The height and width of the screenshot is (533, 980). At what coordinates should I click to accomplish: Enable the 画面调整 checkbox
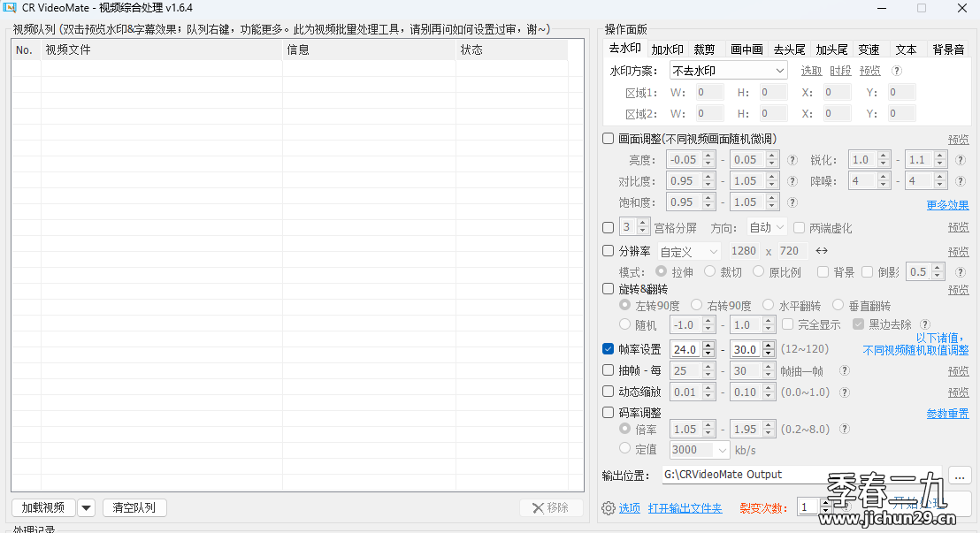pos(609,139)
